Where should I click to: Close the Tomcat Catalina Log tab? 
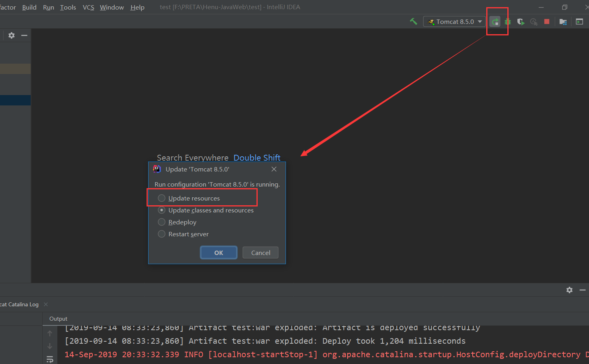click(x=45, y=304)
